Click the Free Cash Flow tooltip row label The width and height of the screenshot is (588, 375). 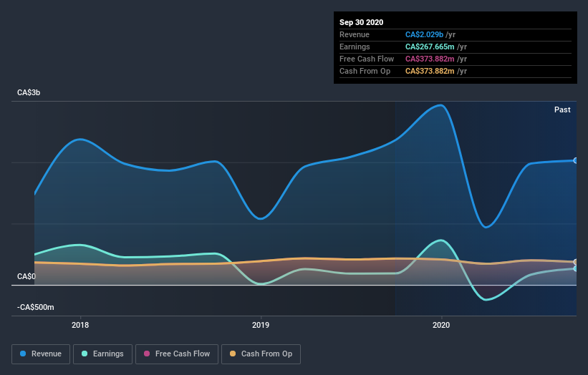click(367, 59)
